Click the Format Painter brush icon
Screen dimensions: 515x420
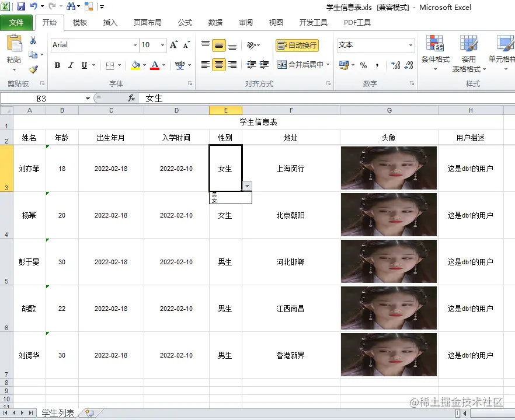[x=33, y=69]
